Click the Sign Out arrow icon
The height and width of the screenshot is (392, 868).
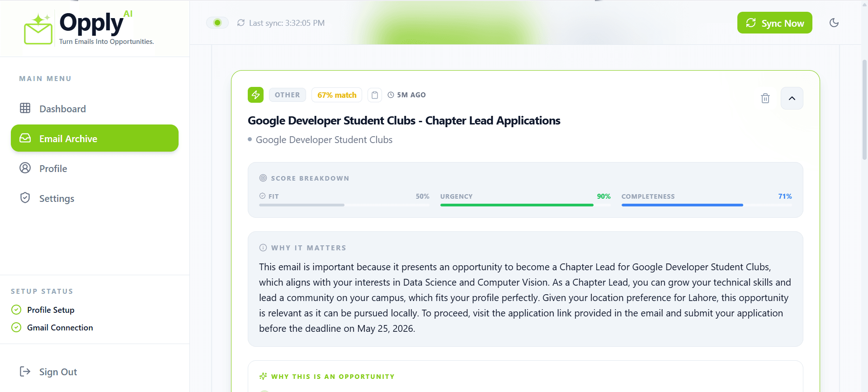pyautogui.click(x=25, y=372)
